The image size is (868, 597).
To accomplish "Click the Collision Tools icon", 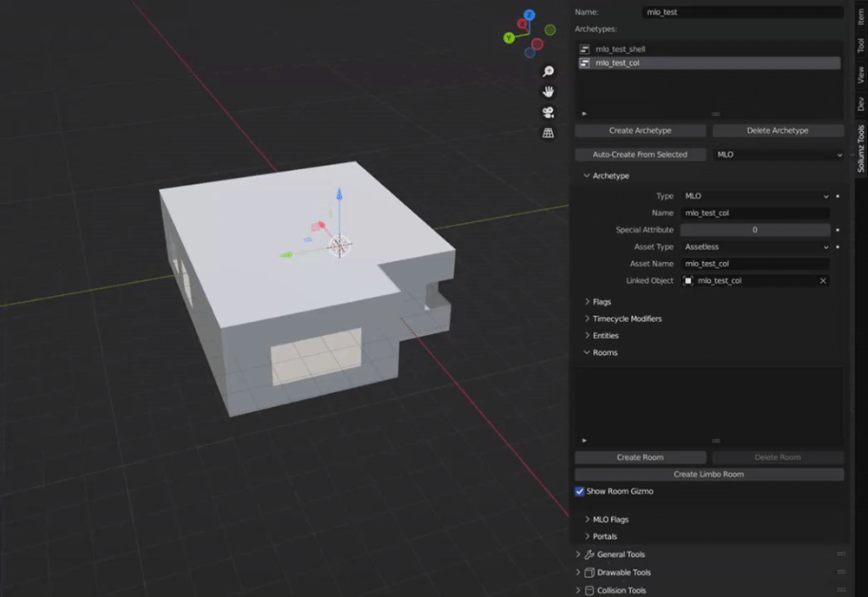I will point(589,590).
